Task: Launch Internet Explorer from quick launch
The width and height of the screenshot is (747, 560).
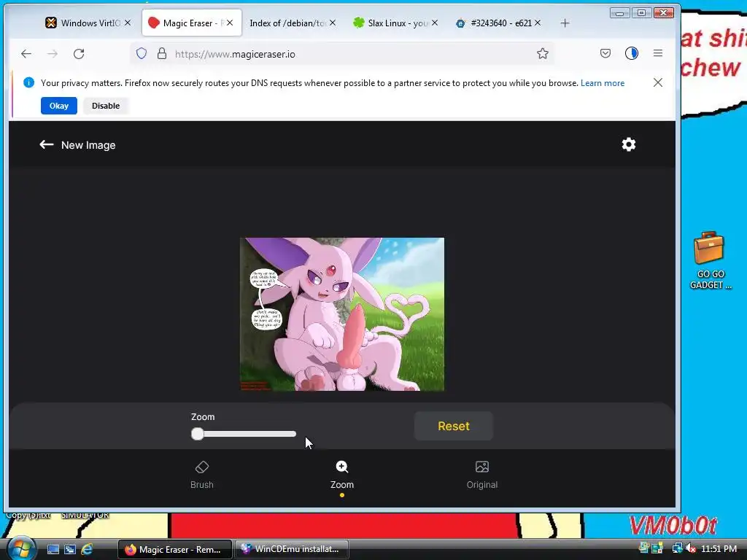Action: coord(88,549)
